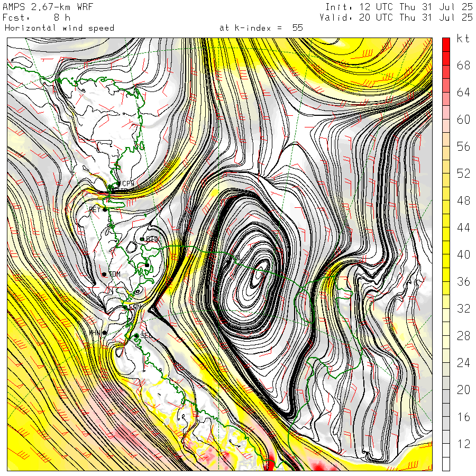
Task: Click the 'Valid: 20 UTC Thu 31 Jul 25' line
Action: [x=396, y=17]
